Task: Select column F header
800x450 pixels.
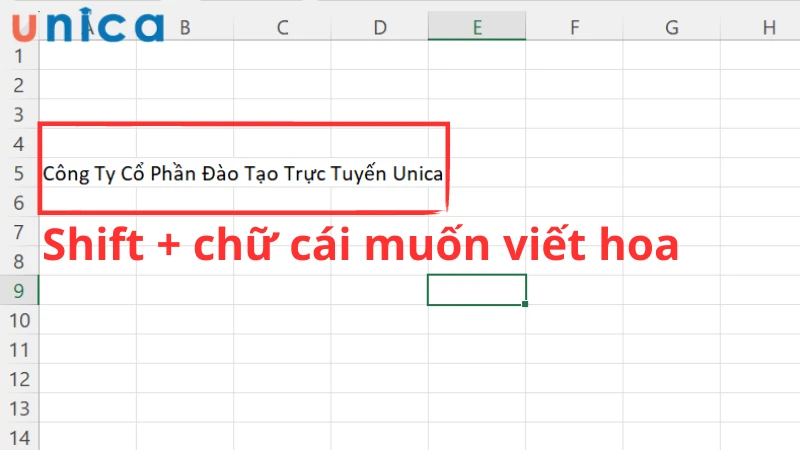Action: (x=574, y=27)
